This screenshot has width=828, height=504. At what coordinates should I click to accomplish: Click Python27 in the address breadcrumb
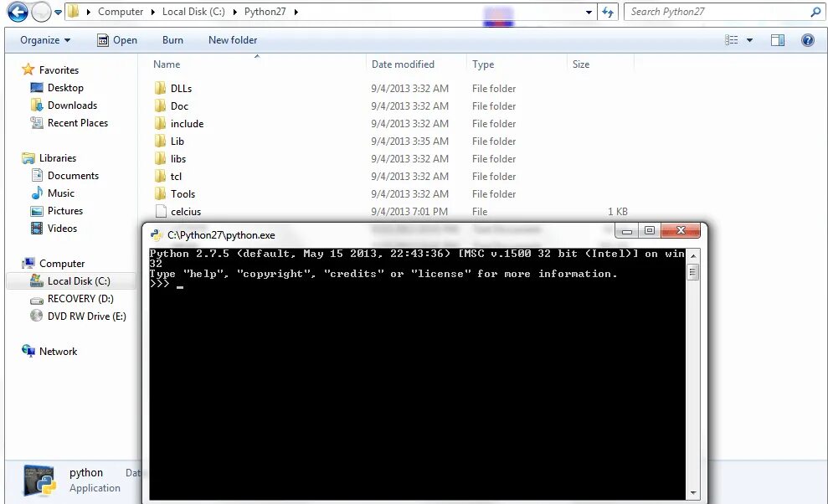(x=265, y=12)
